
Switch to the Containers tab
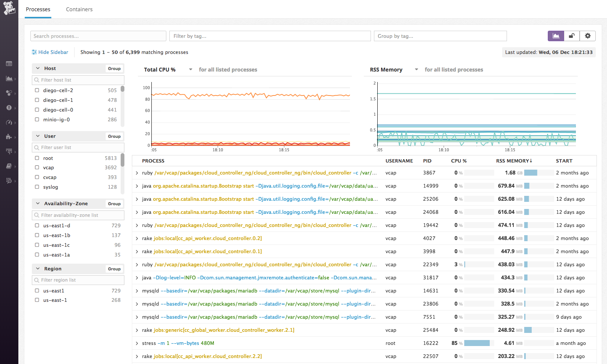[x=79, y=9]
